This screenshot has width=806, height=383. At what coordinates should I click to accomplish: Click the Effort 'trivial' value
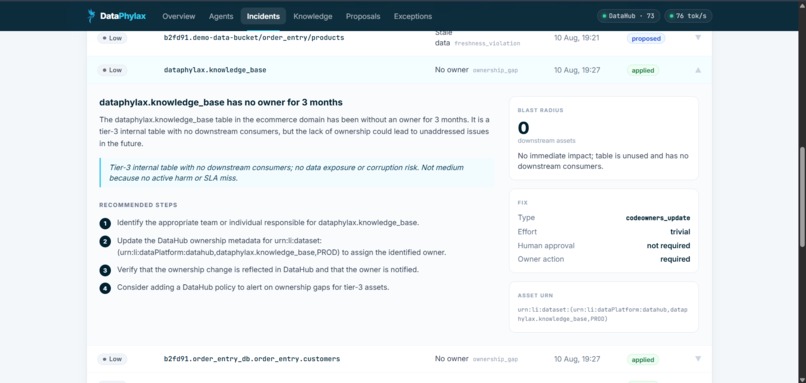tap(680, 232)
